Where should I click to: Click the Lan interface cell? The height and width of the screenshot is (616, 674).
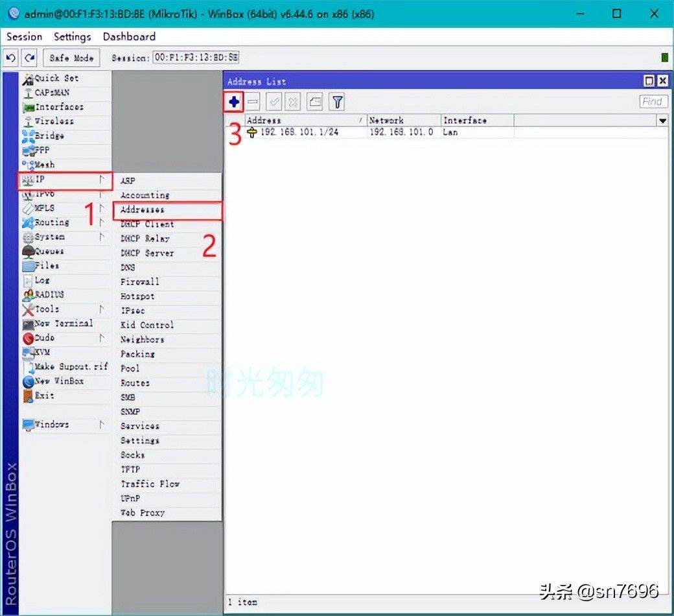(x=450, y=132)
